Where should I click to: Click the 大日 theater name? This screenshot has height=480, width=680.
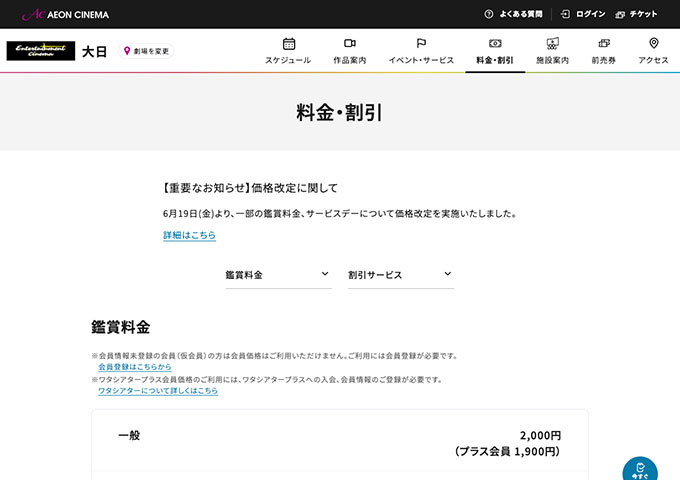[95, 52]
